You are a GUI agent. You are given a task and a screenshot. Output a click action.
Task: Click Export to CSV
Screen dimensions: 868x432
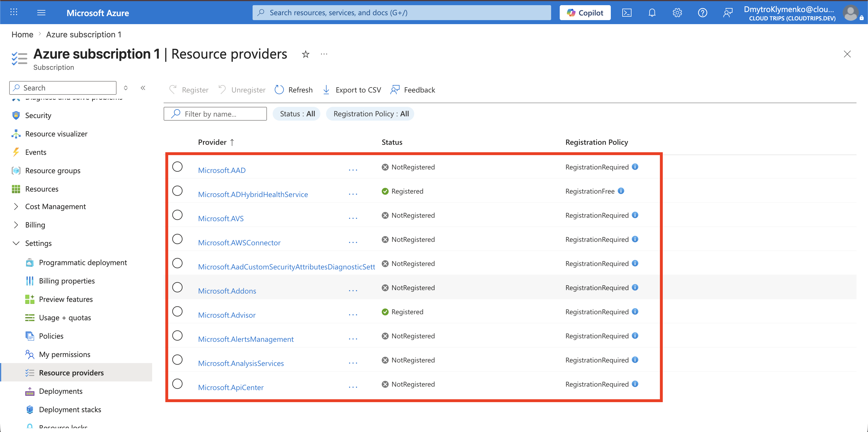point(352,90)
